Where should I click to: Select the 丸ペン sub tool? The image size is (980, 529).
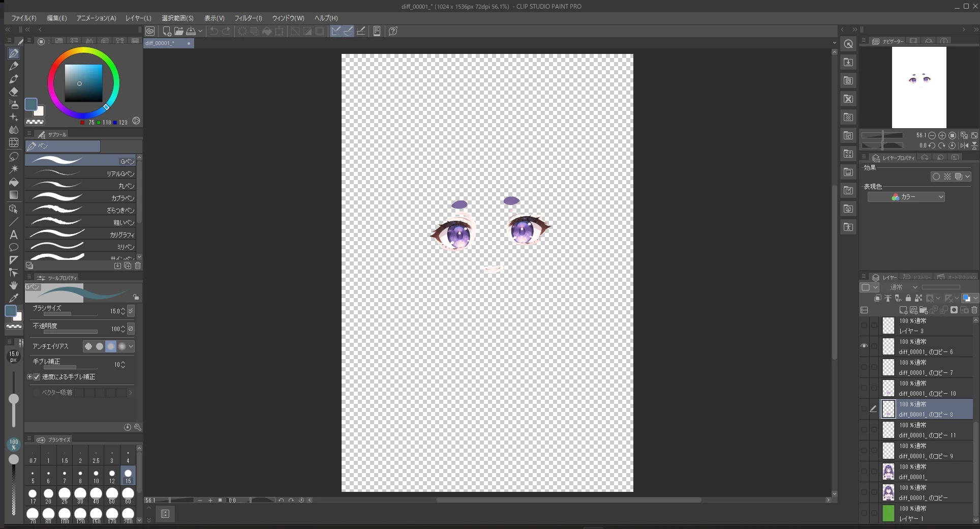(x=80, y=186)
